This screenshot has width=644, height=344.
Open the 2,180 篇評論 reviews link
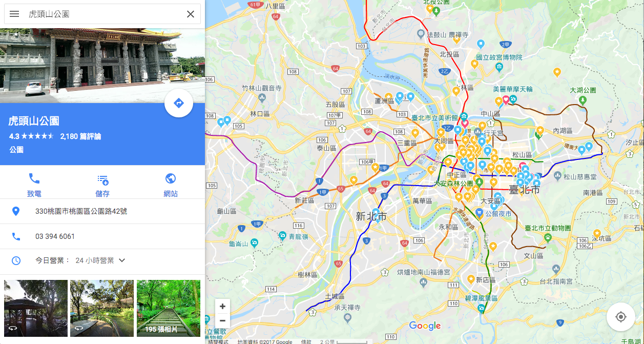point(80,136)
